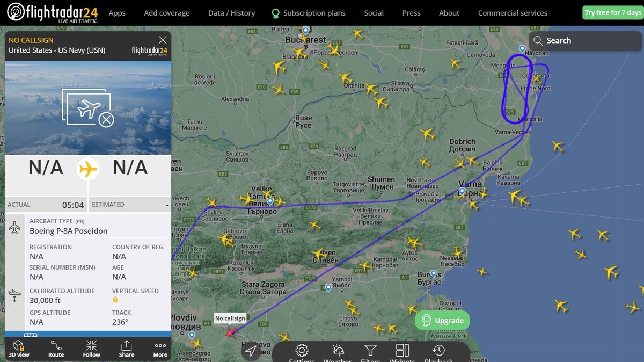
Task: Click the locked Vertical Speed padlock
Action: [115, 300]
